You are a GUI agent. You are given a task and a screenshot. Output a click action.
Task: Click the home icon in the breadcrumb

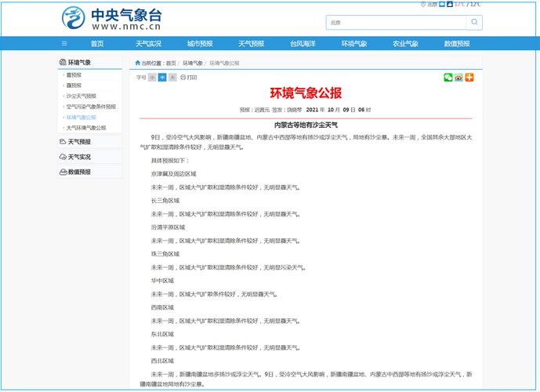tap(138, 63)
